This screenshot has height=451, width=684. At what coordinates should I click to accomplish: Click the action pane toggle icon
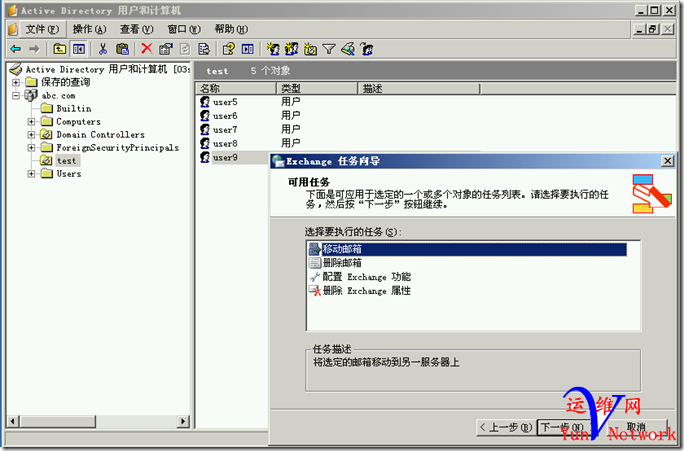[248, 49]
